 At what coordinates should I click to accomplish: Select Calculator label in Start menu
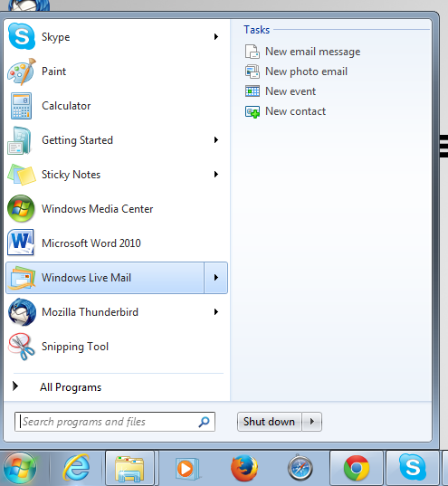66,106
